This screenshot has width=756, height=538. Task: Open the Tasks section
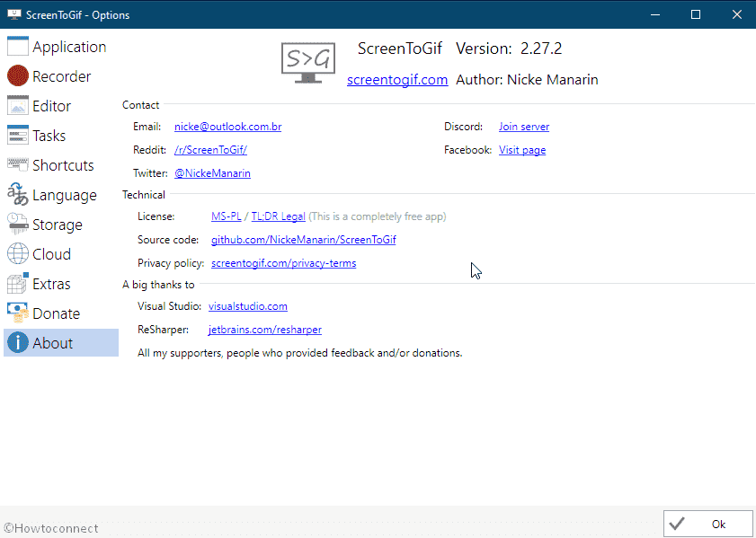tap(49, 135)
